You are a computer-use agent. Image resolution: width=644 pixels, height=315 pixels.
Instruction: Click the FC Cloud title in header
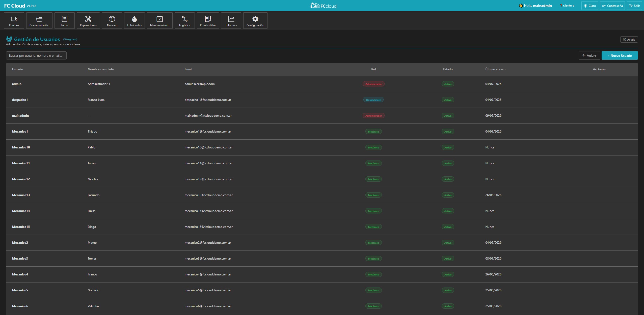pos(15,6)
